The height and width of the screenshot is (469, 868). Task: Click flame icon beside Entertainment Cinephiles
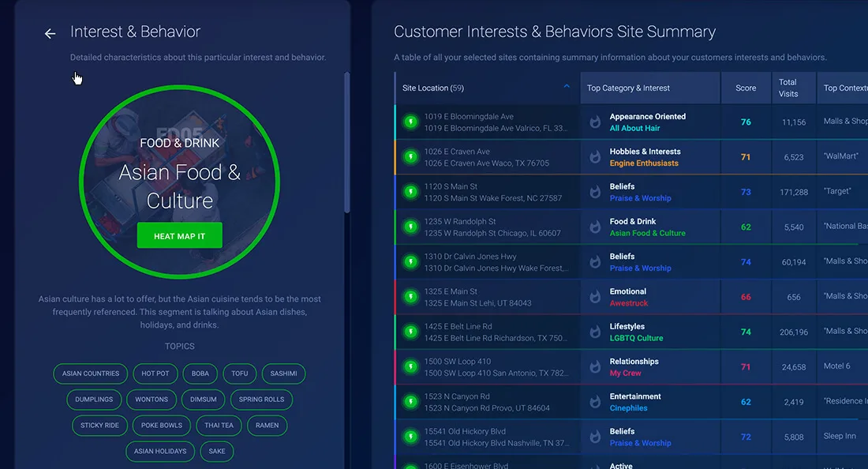[595, 401]
